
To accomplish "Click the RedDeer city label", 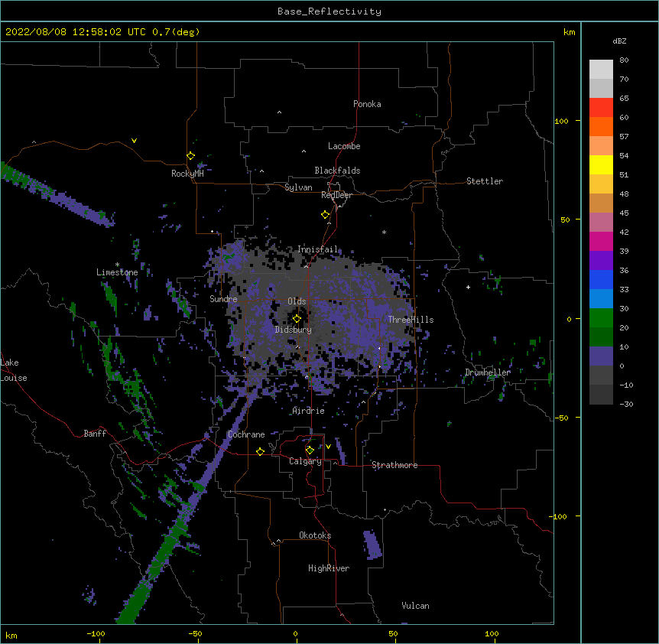I will coord(336,195).
